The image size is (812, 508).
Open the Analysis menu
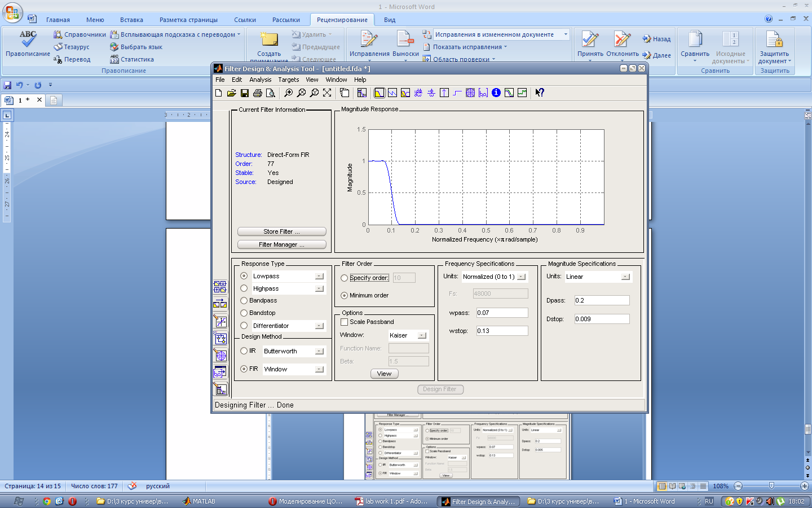260,80
